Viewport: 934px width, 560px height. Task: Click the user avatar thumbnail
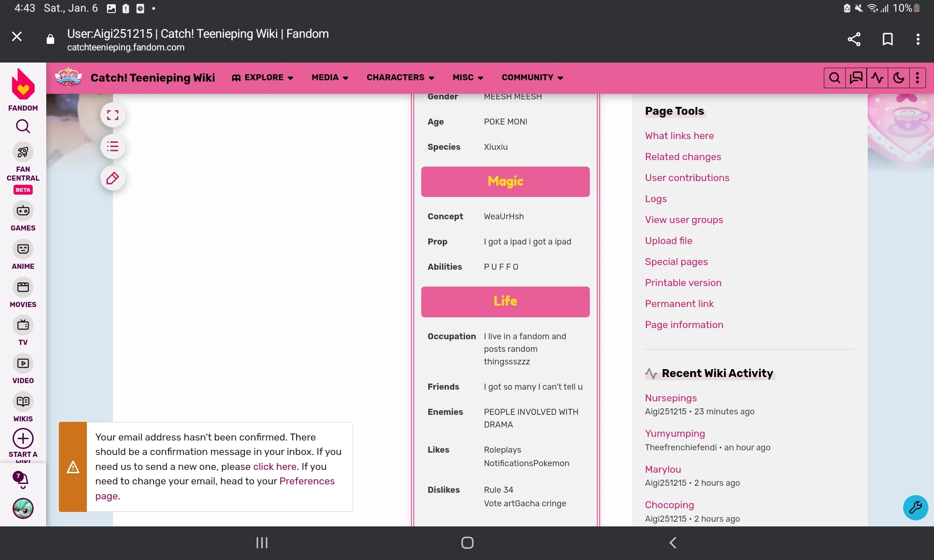[x=23, y=508]
